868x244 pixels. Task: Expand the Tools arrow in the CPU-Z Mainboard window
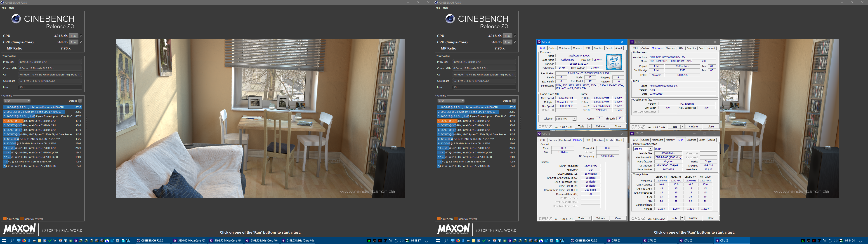click(x=682, y=127)
